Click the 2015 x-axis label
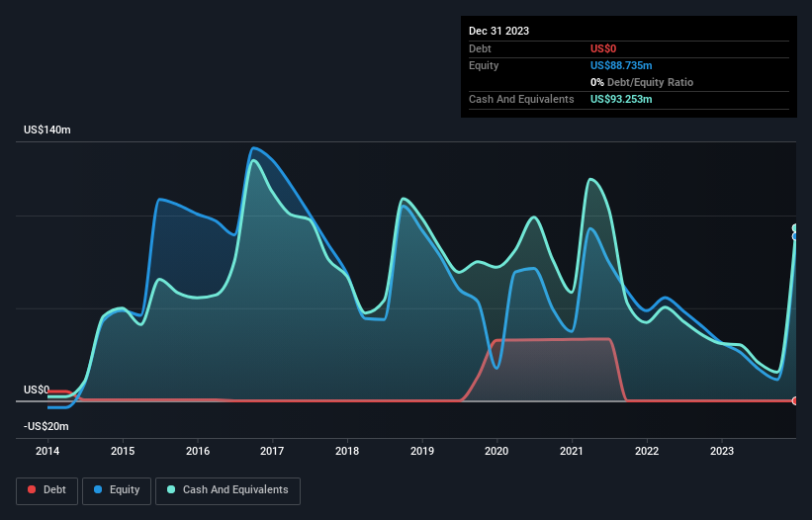812x520 pixels. point(123,451)
